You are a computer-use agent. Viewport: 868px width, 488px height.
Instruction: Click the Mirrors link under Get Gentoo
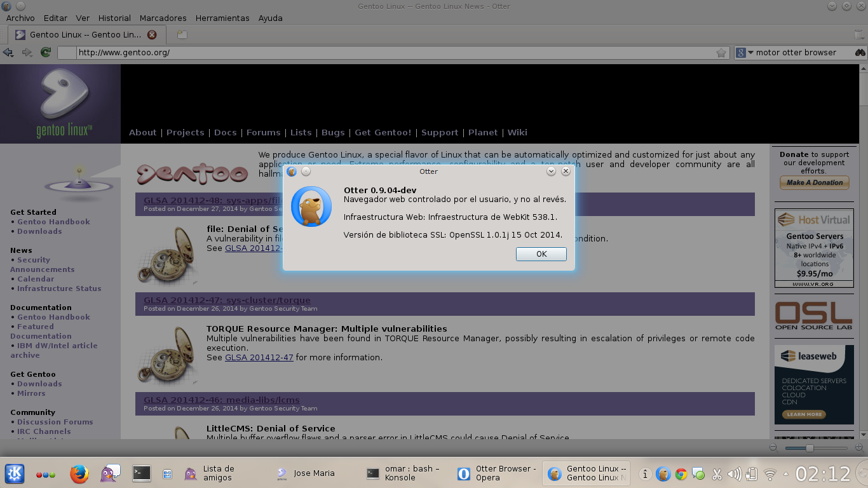(31, 393)
